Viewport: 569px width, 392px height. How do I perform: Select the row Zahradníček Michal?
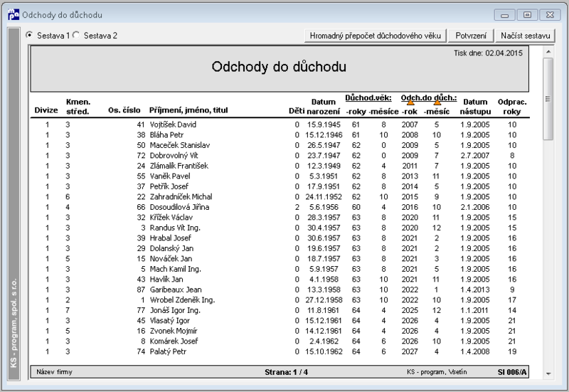coord(280,197)
